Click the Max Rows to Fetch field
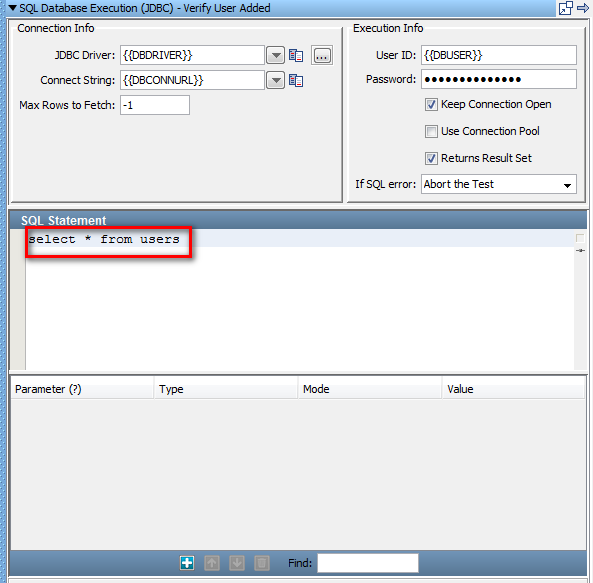 tap(155, 105)
